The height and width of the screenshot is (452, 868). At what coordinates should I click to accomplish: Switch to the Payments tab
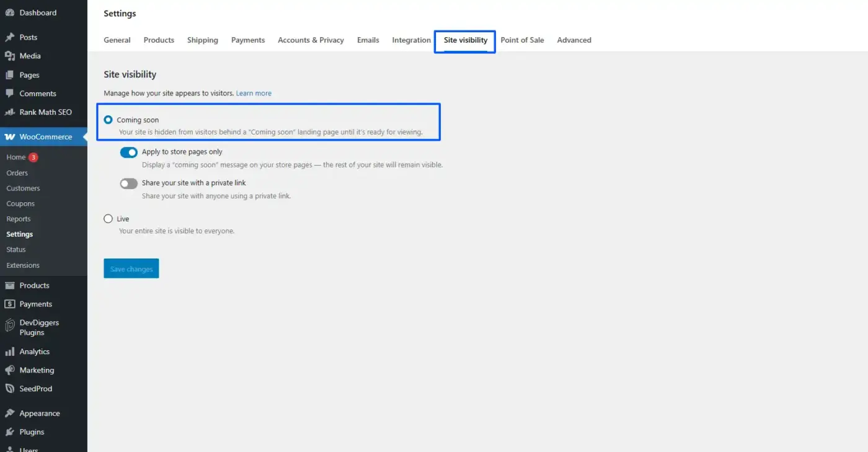tap(248, 40)
